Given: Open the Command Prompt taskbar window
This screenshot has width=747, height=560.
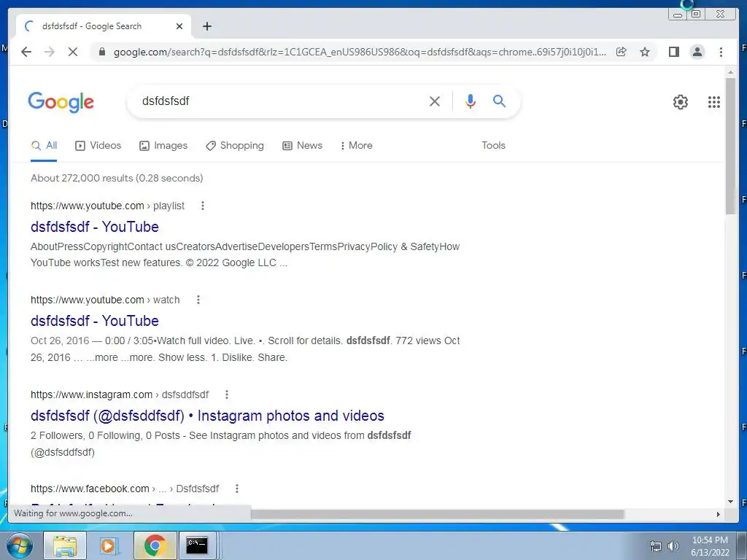Looking at the screenshot, I should (x=197, y=545).
